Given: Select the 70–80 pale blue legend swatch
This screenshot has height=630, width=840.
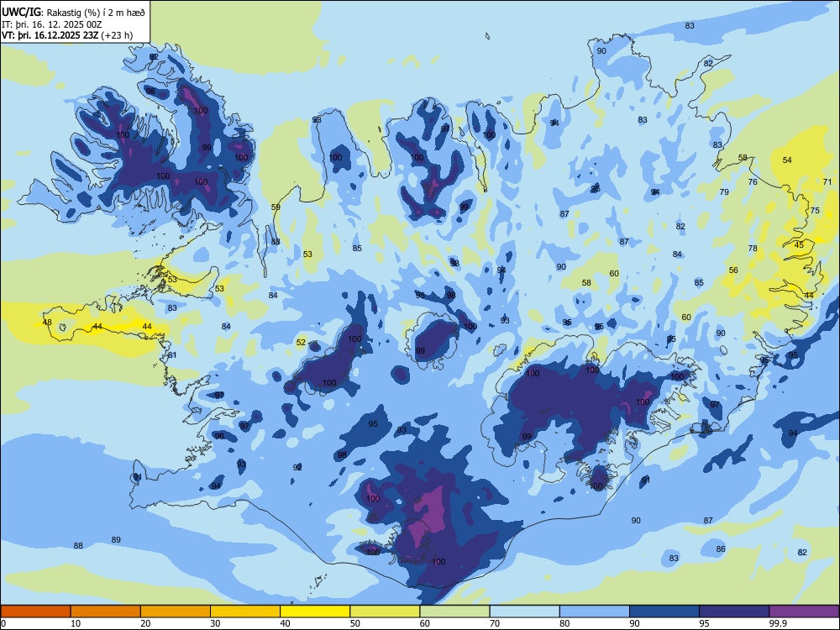Looking at the screenshot, I should click(x=524, y=612).
